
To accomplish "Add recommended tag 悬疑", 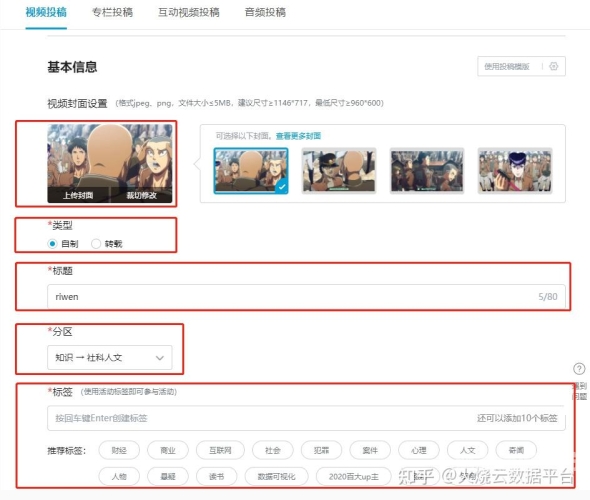I will (x=168, y=476).
